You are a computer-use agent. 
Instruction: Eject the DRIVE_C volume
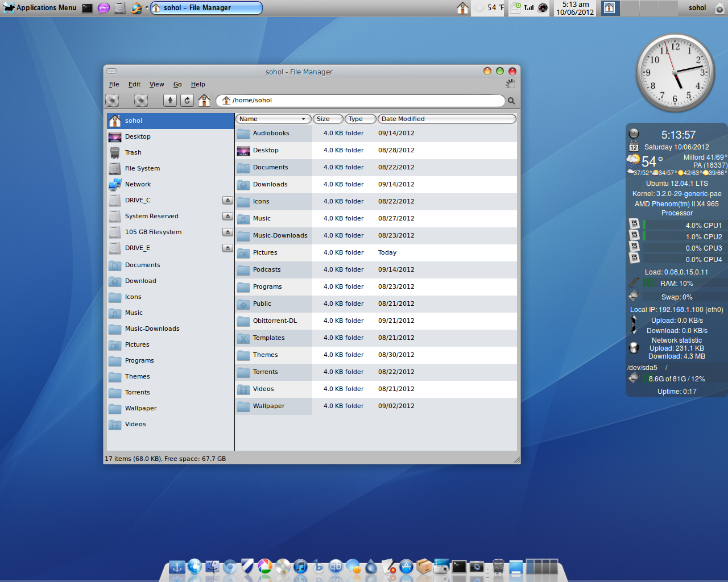(227, 200)
